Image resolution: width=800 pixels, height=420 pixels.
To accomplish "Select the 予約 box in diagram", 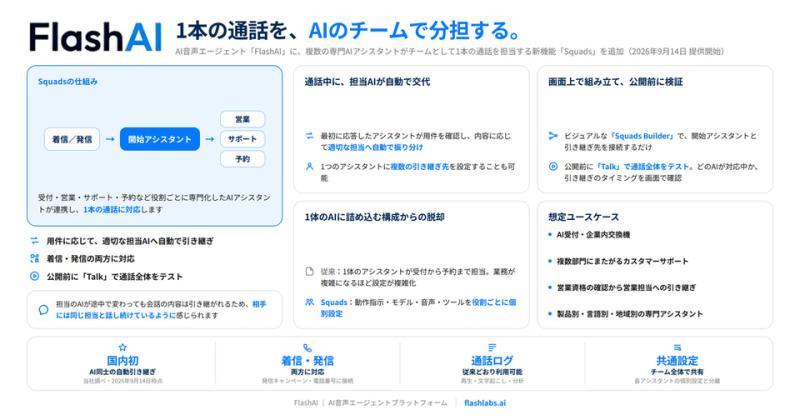I will coord(242,159).
